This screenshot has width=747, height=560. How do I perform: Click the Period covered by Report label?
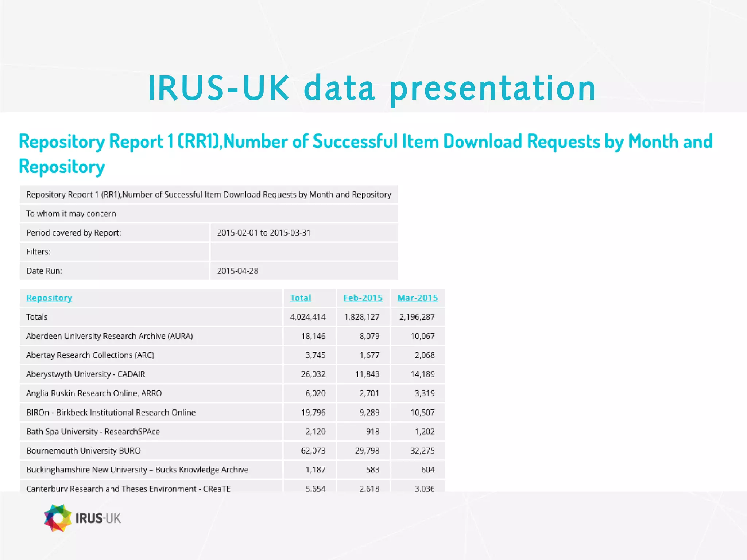[74, 233]
